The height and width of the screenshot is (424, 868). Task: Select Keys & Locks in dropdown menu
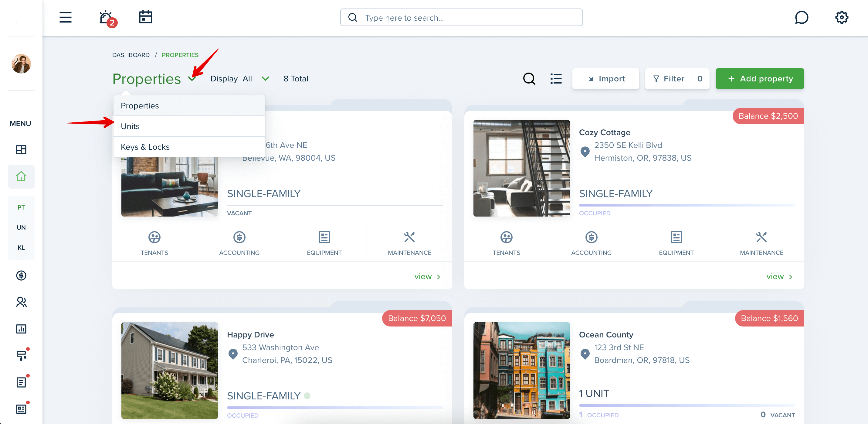click(x=189, y=147)
